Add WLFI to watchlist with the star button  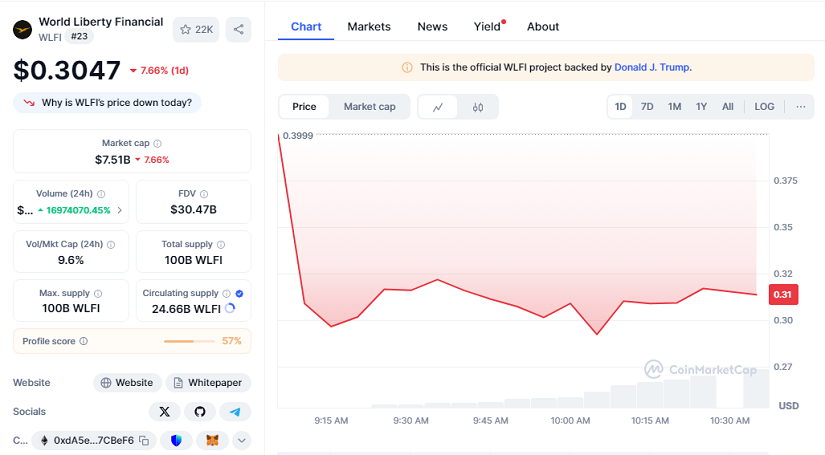tap(196, 29)
